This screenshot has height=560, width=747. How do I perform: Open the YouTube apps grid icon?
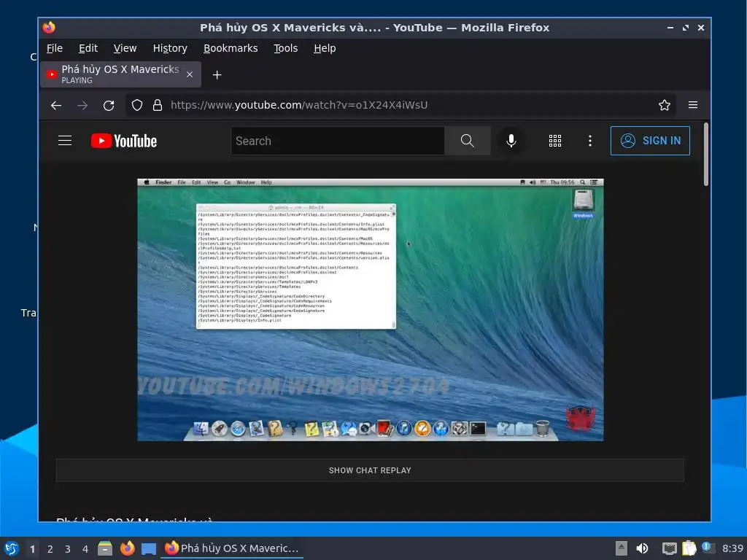(555, 141)
